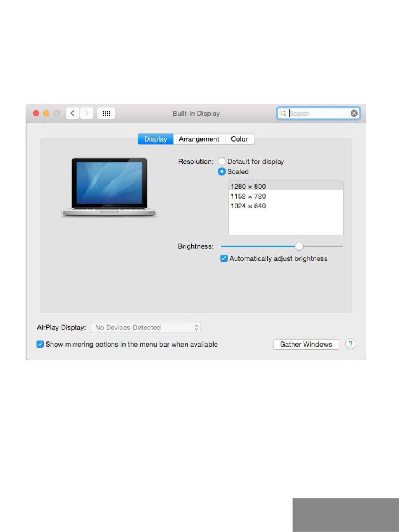Disable Automatically adjust brightness checkbox
The height and width of the screenshot is (532, 399).
224,259
